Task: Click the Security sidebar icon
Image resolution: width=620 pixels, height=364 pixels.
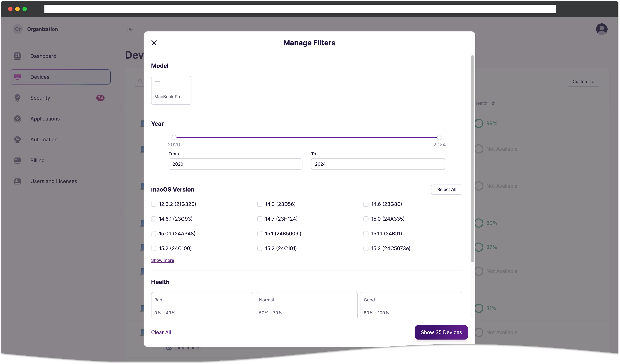Action: (17, 97)
